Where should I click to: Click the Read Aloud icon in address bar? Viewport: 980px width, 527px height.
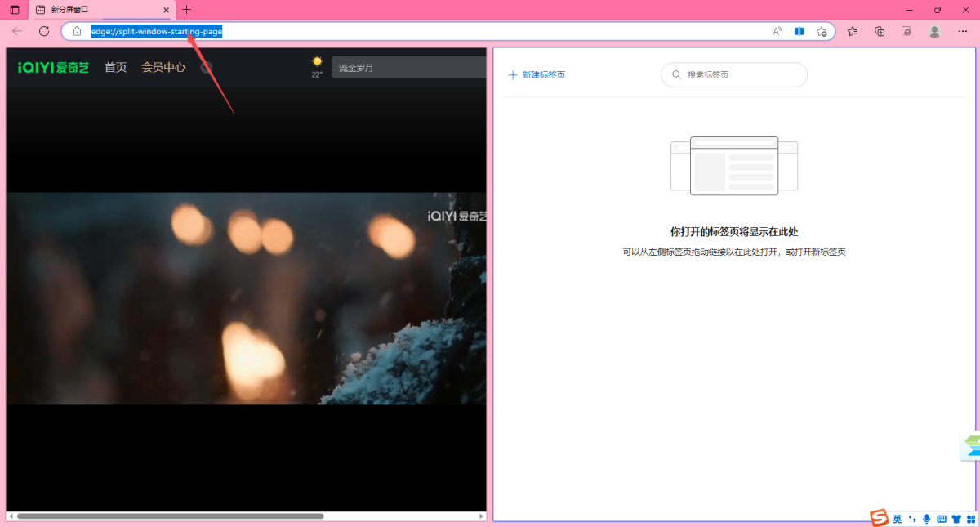[777, 31]
